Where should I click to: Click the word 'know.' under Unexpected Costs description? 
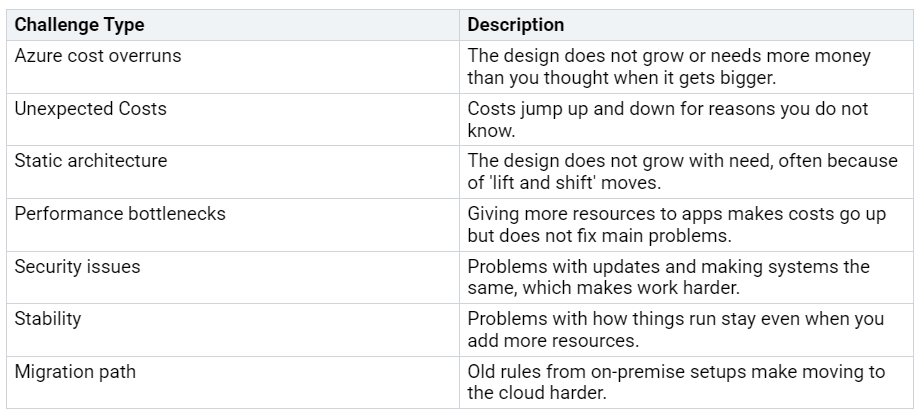coord(491,130)
